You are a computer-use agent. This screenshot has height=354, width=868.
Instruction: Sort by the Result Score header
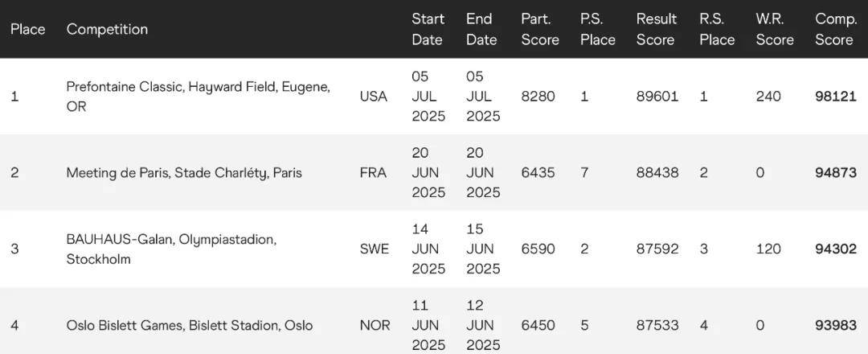pos(657,29)
